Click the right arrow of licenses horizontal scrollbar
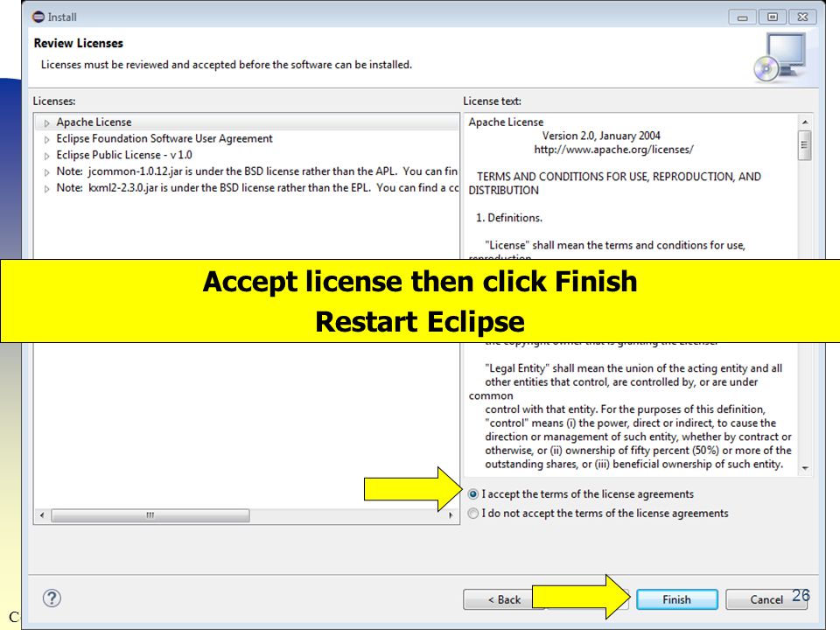This screenshot has height=630, width=840. coord(451,515)
